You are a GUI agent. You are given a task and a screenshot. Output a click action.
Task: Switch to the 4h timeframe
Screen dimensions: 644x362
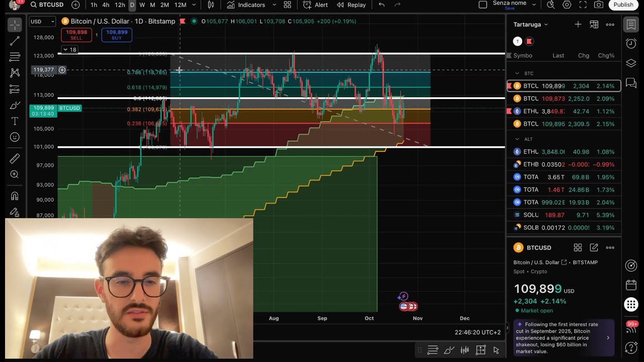106,5
